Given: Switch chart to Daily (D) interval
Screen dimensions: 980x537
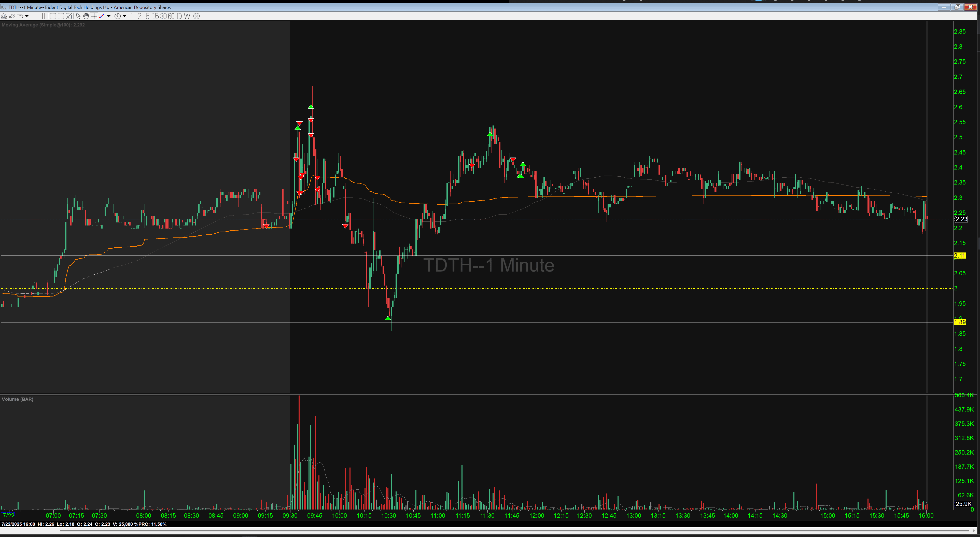Looking at the screenshot, I should pos(179,16).
